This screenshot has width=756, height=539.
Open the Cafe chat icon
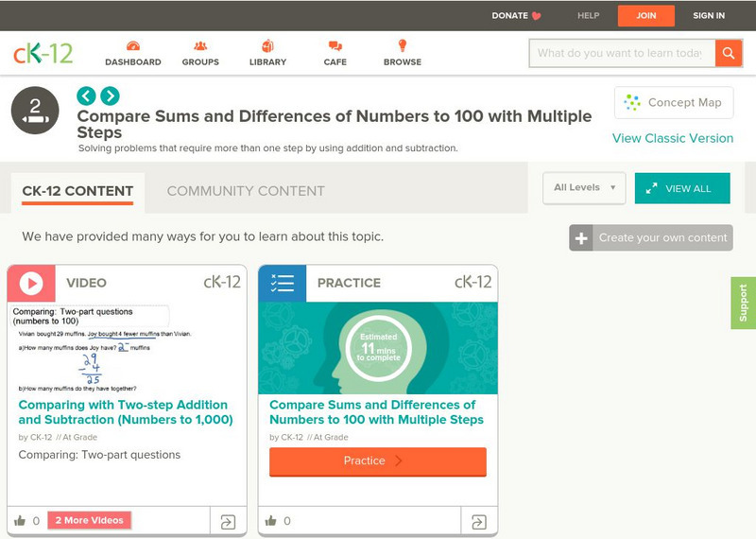[x=335, y=46]
